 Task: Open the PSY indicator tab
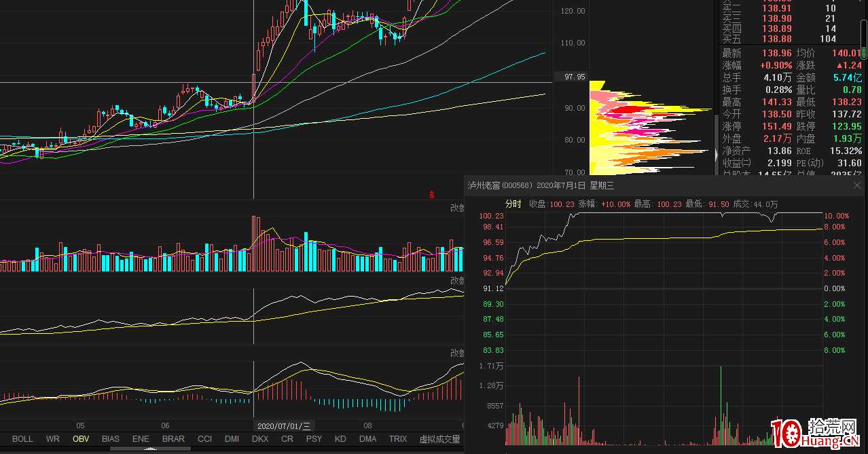click(x=314, y=439)
